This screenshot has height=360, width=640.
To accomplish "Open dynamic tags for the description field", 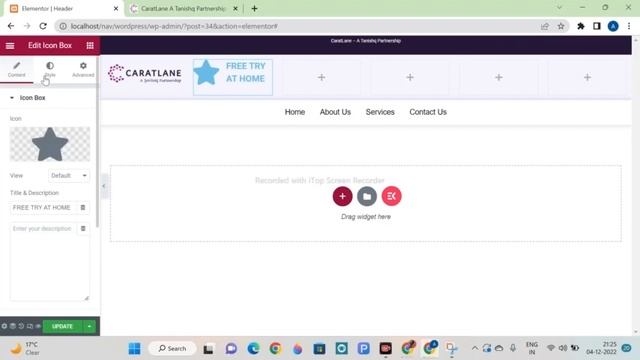I will [83, 229].
